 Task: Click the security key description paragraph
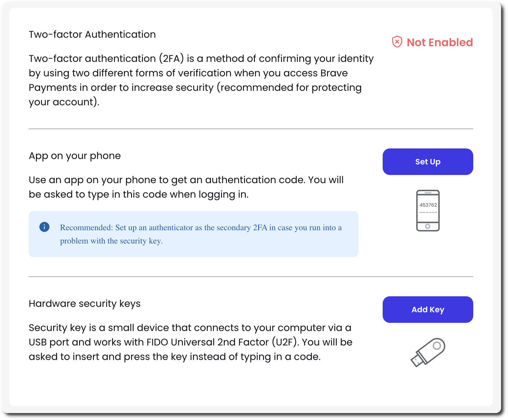point(190,342)
